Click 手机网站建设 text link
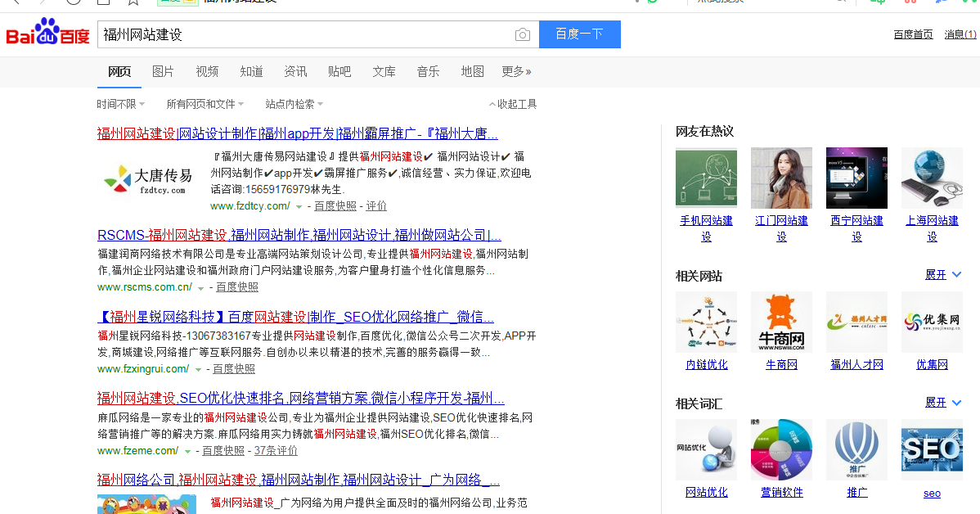Screen dimensions: 980x514 click(706, 228)
